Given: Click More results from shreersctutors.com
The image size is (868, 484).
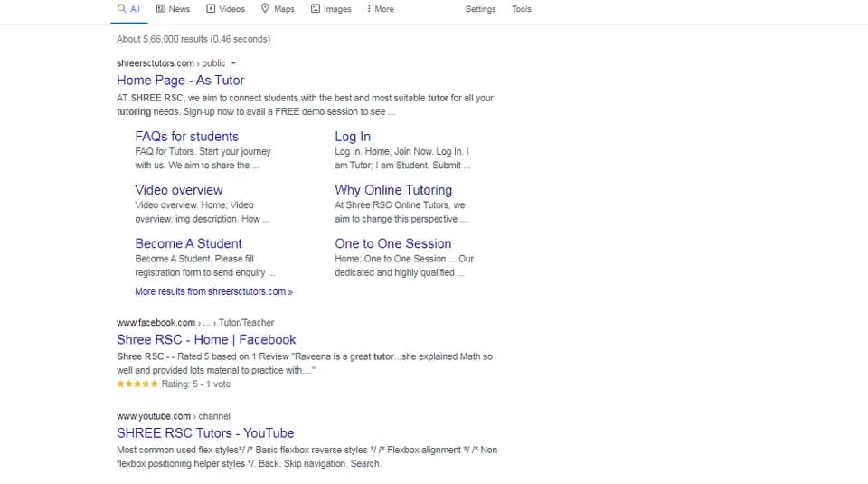Looking at the screenshot, I should pyautogui.click(x=213, y=291).
